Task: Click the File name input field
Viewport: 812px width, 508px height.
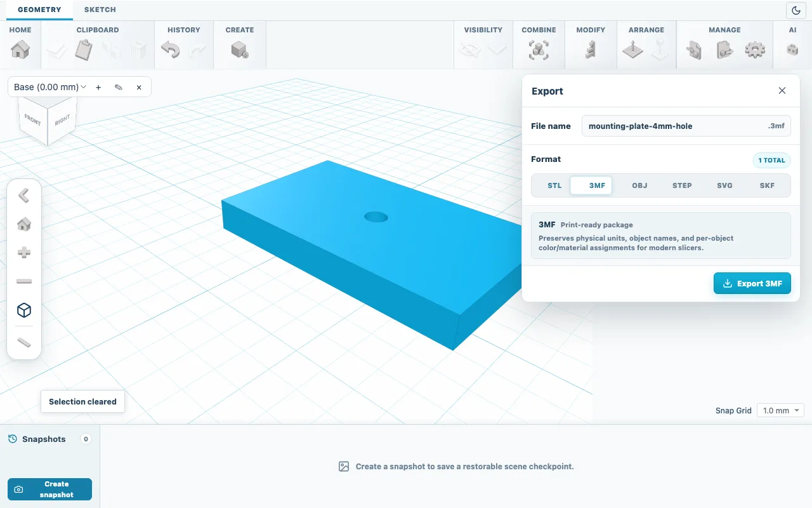Action: 686,126
